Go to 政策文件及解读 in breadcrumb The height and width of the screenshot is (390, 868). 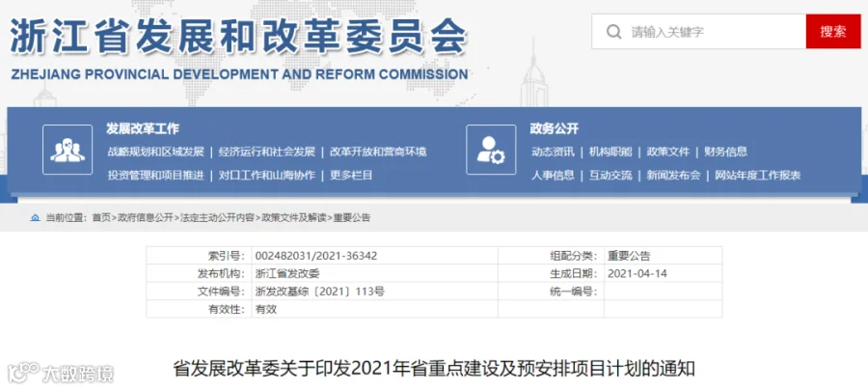294,218
